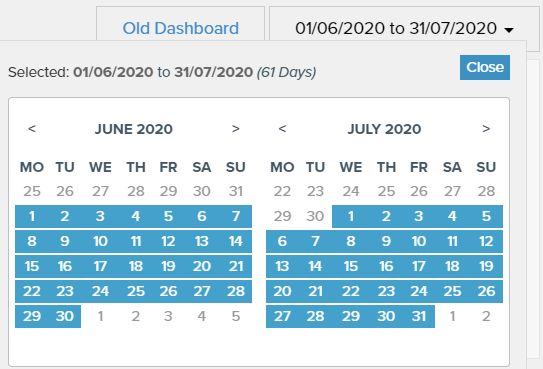Select greyed May 25 in June calendar
The height and width of the screenshot is (369, 543).
[32, 191]
